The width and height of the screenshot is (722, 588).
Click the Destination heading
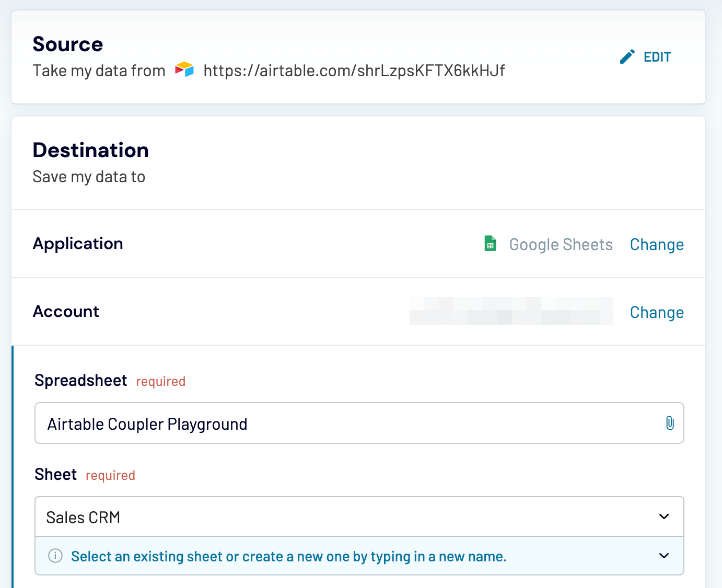[x=91, y=150]
